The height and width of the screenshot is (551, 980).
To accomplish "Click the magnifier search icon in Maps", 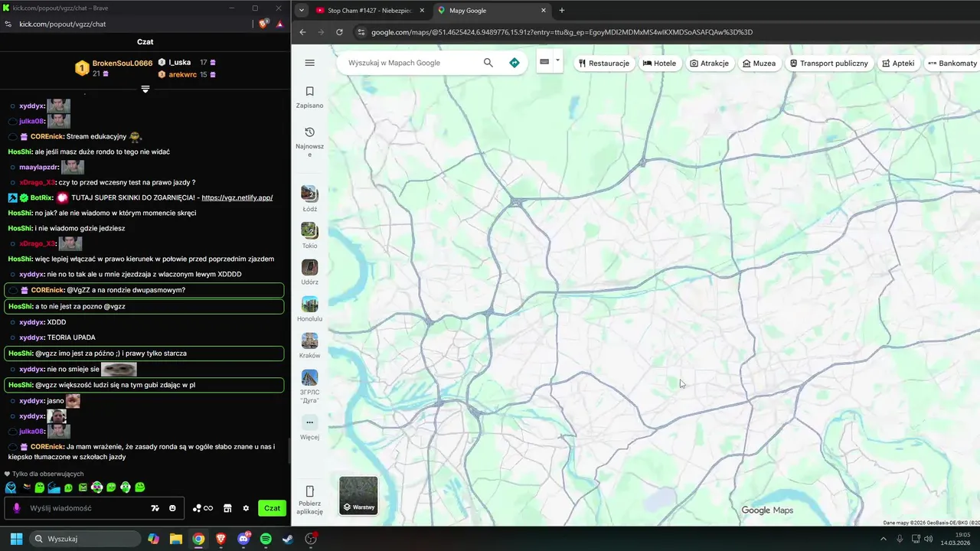I will (488, 63).
